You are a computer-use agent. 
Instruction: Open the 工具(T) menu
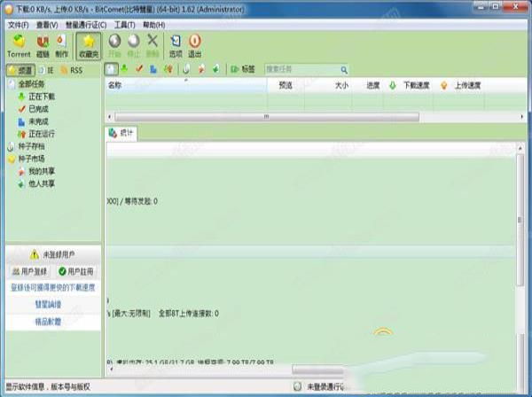(124, 25)
